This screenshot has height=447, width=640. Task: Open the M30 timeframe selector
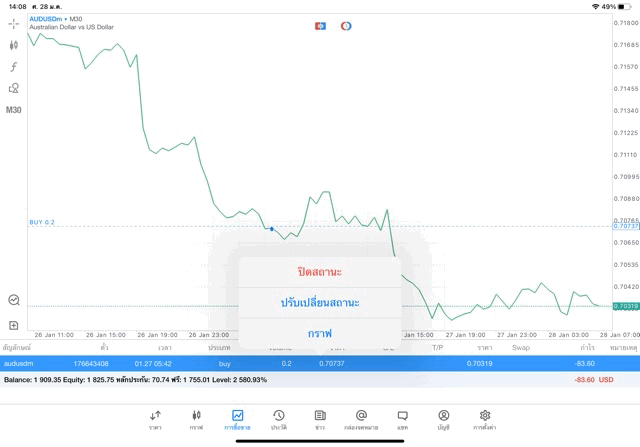[x=13, y=110]
